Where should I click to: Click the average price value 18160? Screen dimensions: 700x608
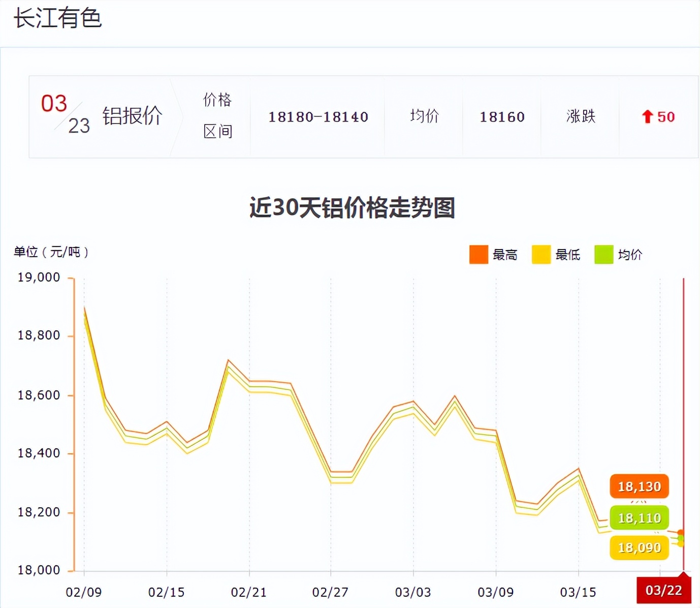[502, 117]
